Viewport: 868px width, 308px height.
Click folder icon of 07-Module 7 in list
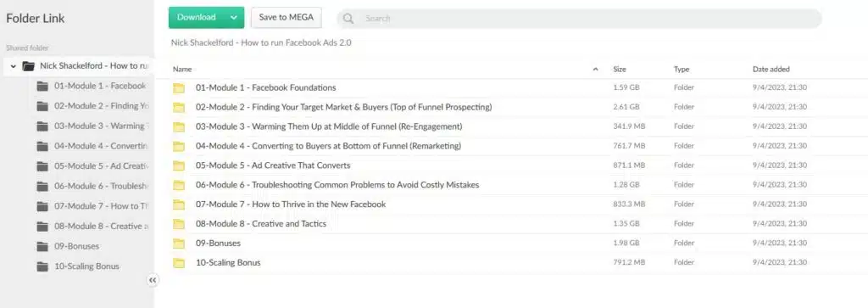pyautogui.click(x=179, y=204)
